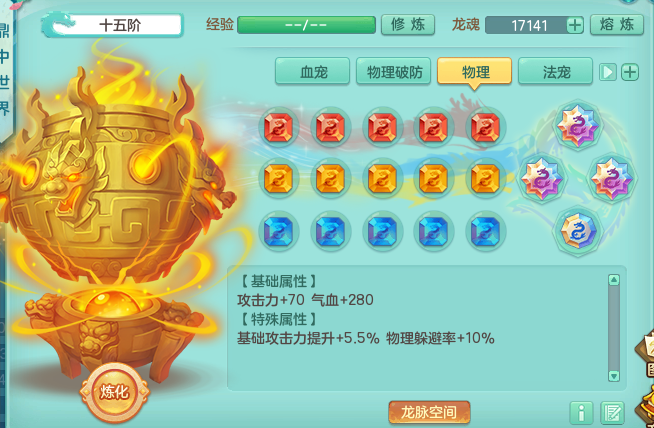654x428 pixels.
Task: Select the 法宠 tab
Action: pos(555,71)
